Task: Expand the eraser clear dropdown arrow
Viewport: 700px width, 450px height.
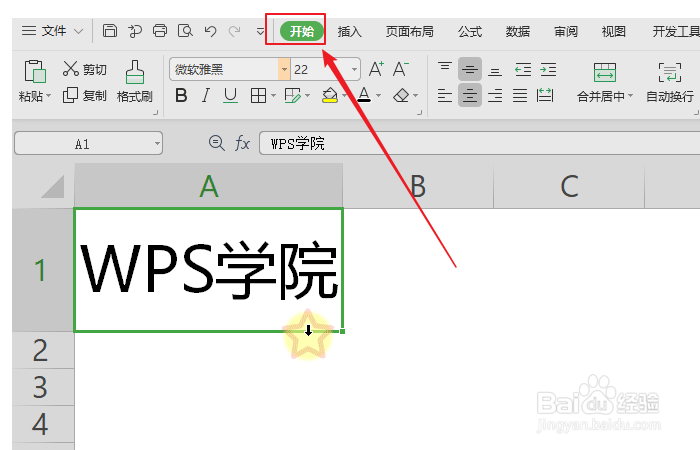Action: pyautogui.click(x=416, y=96)
